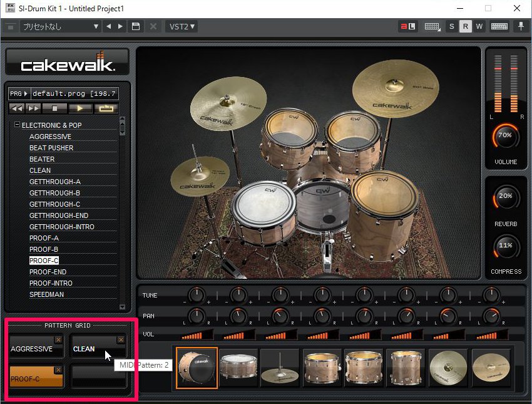Click the REVERB knob
Screen dimensions: 532x404
click(505, 197)
